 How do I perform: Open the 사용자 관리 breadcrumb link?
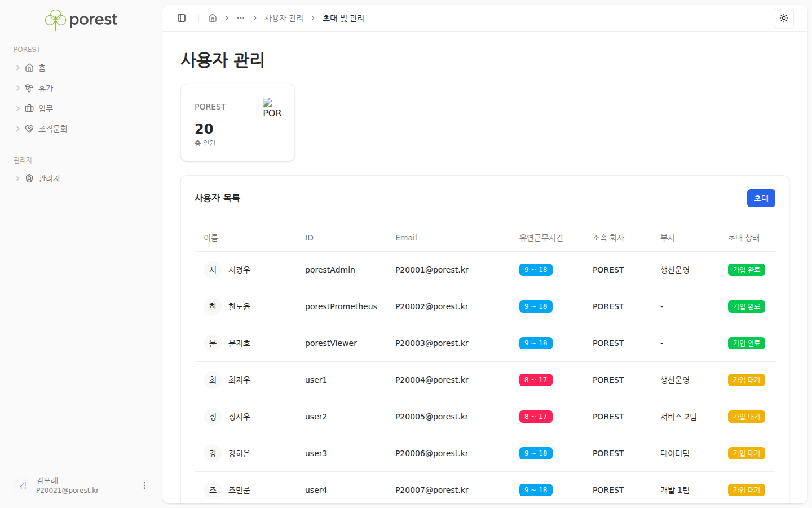tap(284, 18)
